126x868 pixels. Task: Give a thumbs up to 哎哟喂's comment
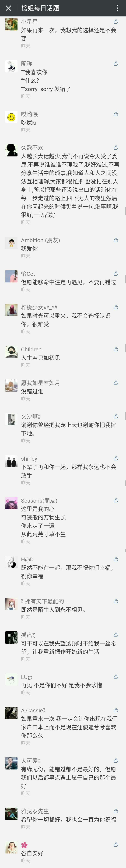[116, 114]
